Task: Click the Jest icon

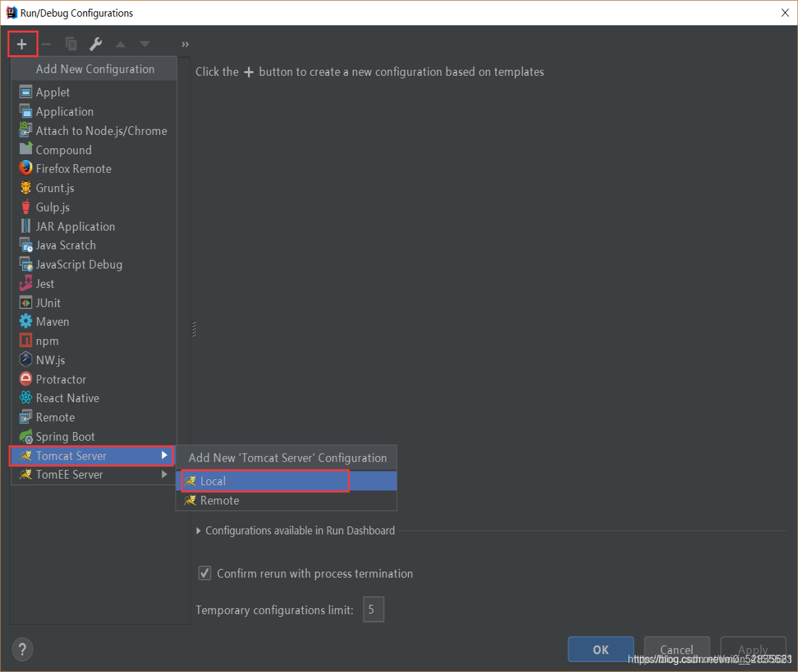Action: pos(26,283)
